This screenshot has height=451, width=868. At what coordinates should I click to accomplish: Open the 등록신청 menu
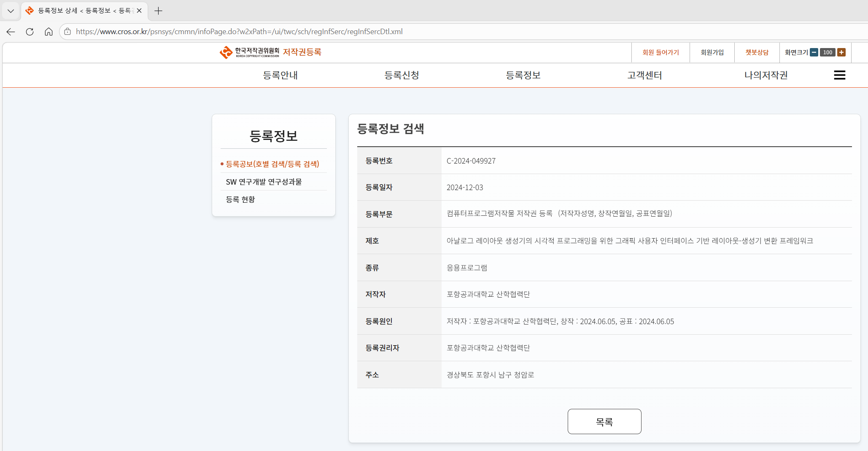(x=402, y=75)
